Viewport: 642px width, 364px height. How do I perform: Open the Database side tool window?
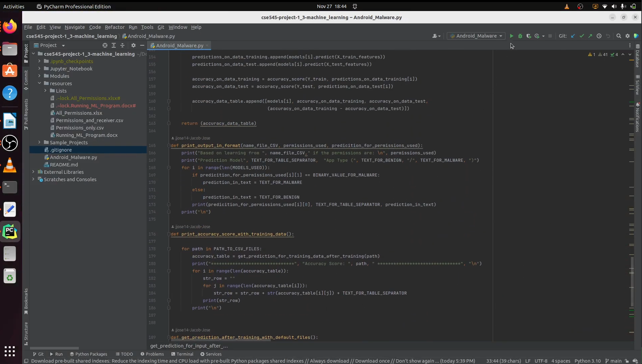[638, 56]
